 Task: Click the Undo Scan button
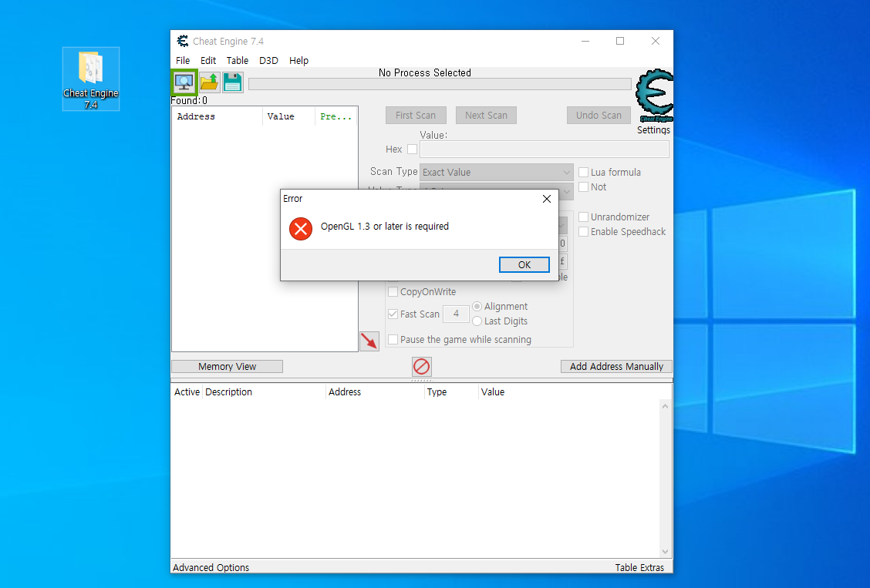[x=599, y=116]
